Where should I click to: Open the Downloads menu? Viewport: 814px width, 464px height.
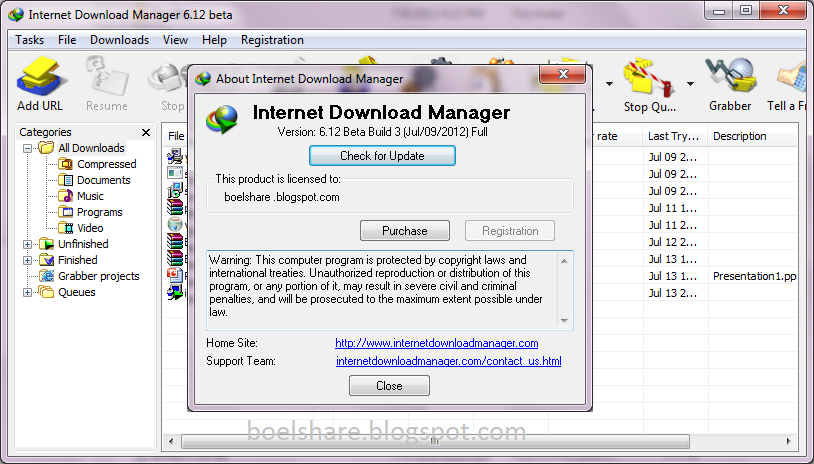click(x=119, y=40)
